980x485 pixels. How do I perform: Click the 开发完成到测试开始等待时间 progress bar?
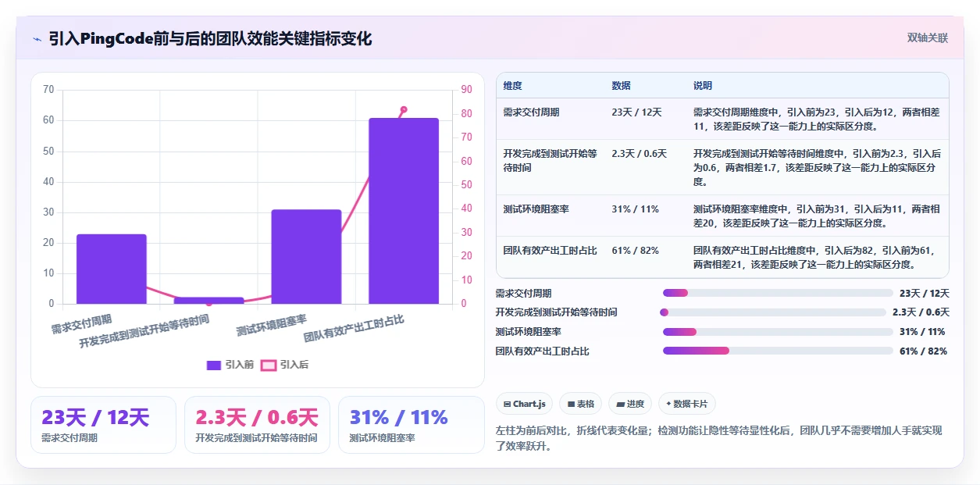773,312
